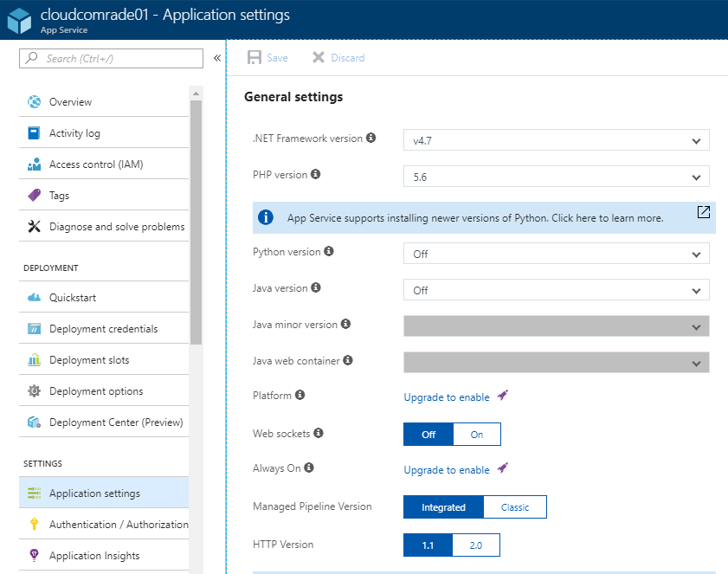The image size is (728, 574).
Task: Click the rocket icon beside Platform upgrade link
Action: click(x=503, y=396)
